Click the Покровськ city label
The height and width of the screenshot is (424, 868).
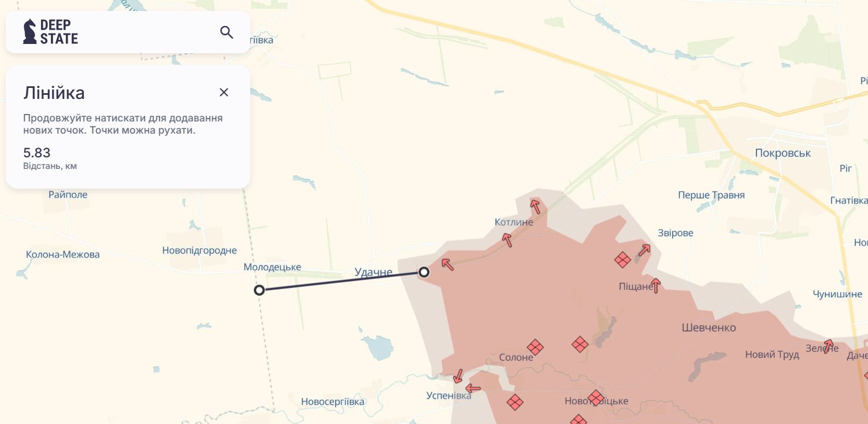(782, 153)
